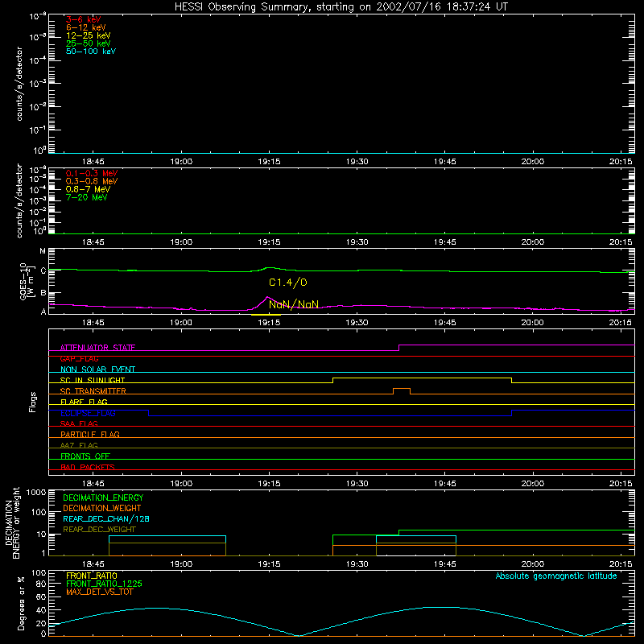Click the FRONT_RATIO legend label
The width and height of the screenshot is (644, 644).
(92, 576)
